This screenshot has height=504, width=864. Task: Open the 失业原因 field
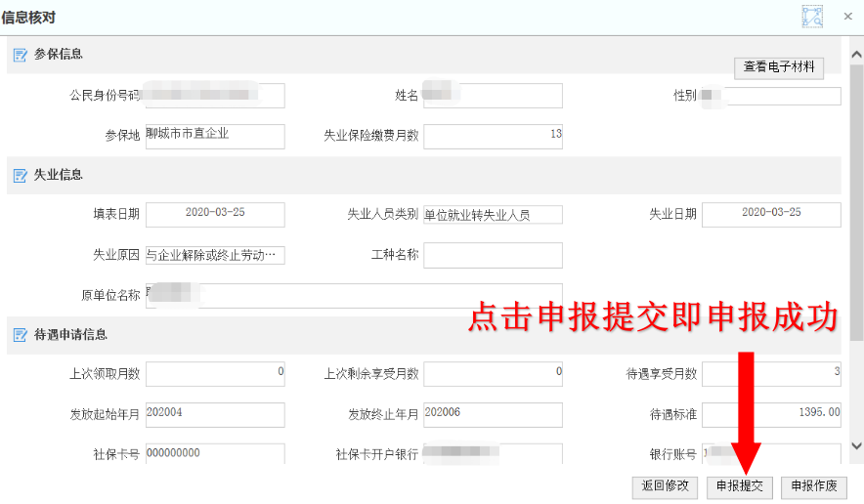215,256
